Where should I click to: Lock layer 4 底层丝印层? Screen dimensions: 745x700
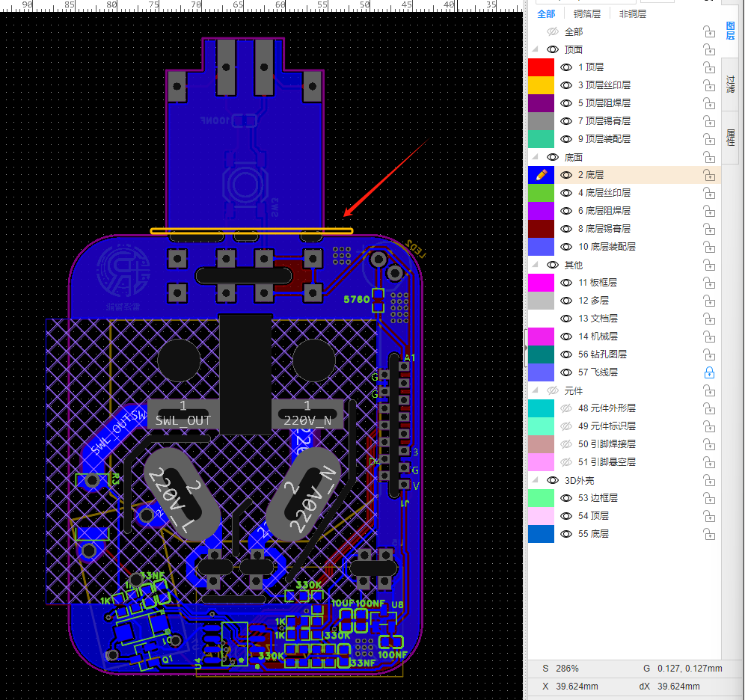[709, 193]
